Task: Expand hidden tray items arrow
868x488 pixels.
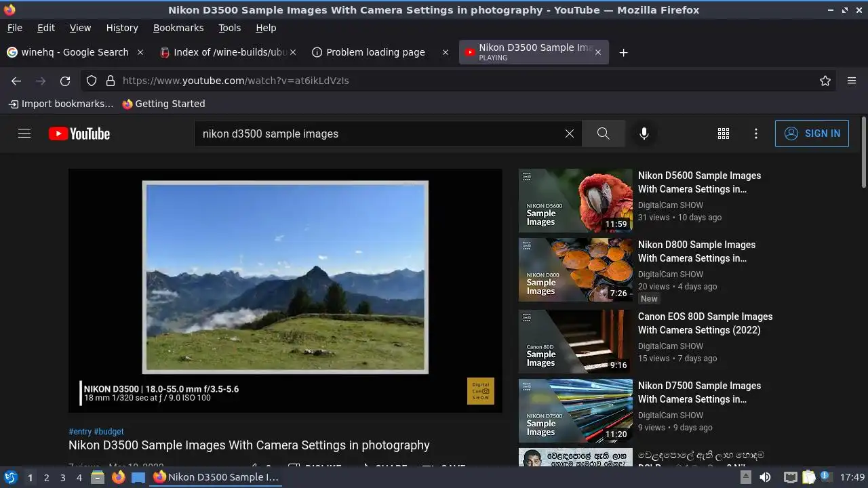Action: [745, 477]
